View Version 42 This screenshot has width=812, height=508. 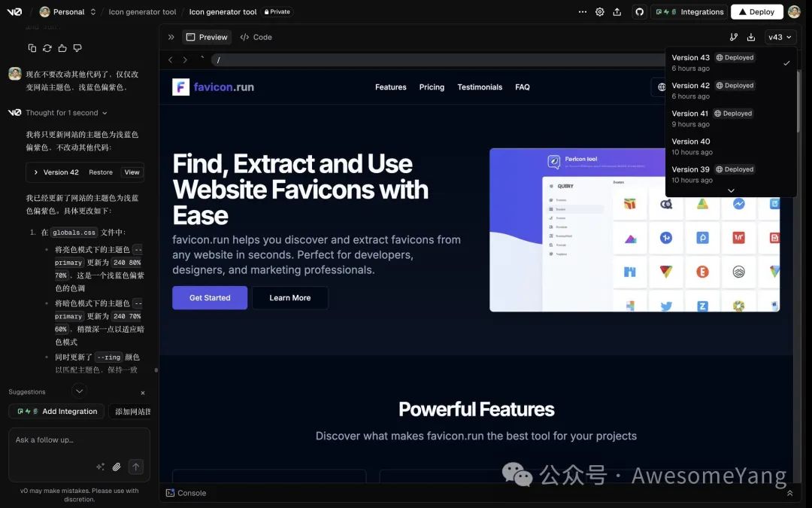pos(132,172)
